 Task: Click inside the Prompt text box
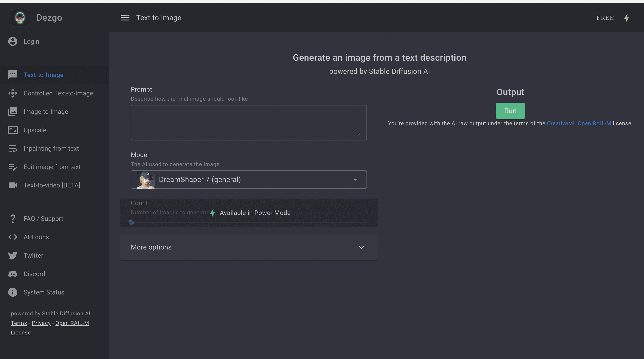[248, 123]
